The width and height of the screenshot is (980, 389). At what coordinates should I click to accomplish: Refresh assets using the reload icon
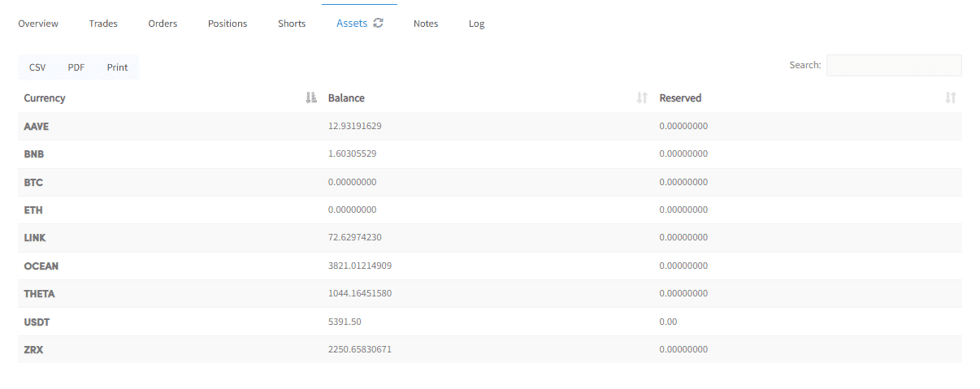click(x=378, y=24)
